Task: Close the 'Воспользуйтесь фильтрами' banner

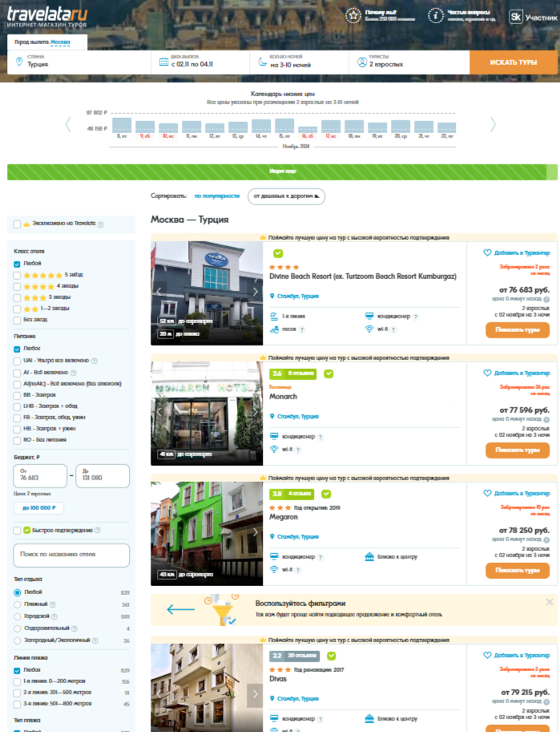Action: (550, 602)
